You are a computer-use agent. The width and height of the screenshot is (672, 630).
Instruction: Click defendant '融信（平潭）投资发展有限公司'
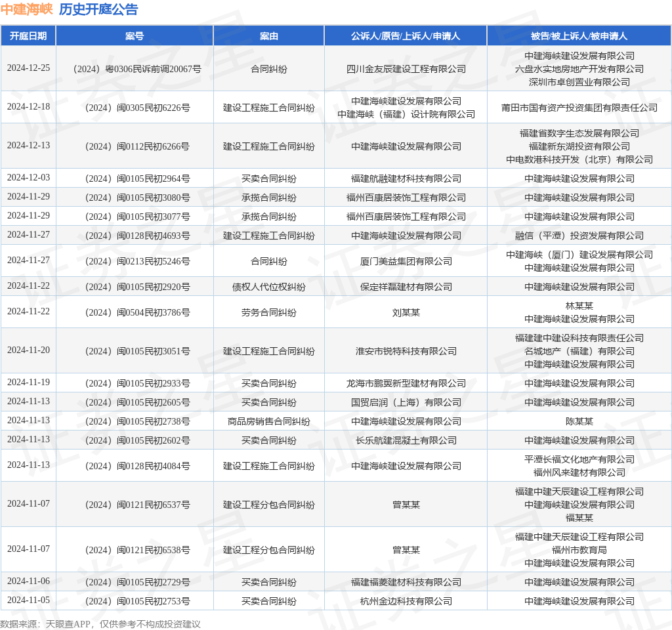pyautogui.click(x=579, y=236)
